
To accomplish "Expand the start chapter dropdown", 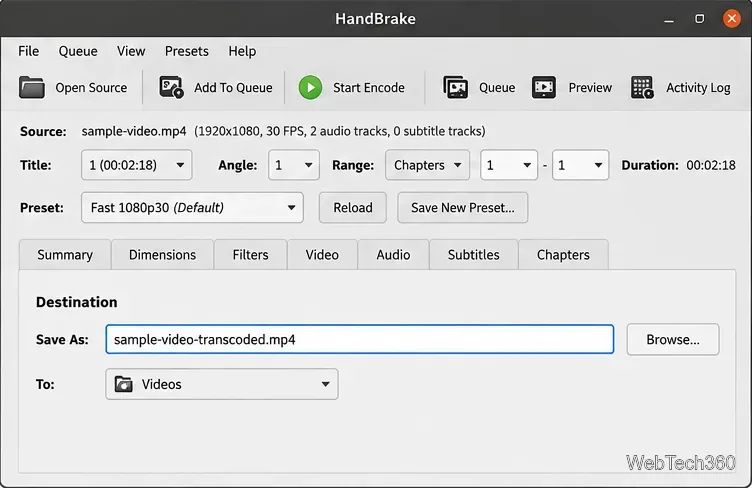I will 509,165.
